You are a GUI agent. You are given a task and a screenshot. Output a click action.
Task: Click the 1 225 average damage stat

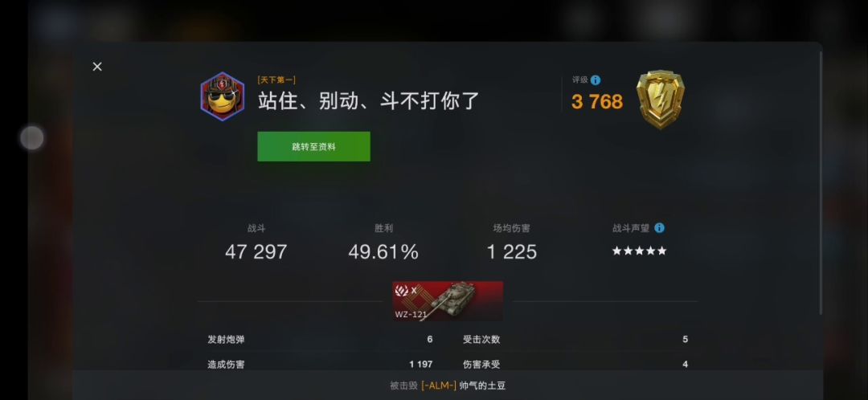pos(511,252)
